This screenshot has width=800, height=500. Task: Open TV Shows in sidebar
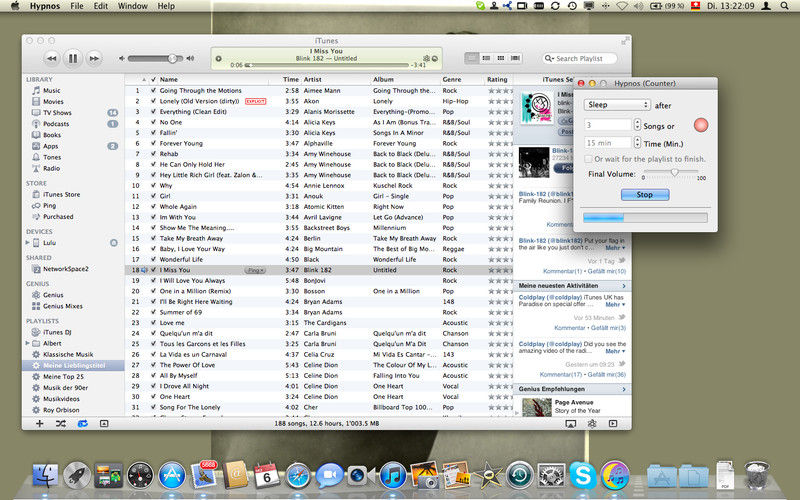(x=57, y=113)
